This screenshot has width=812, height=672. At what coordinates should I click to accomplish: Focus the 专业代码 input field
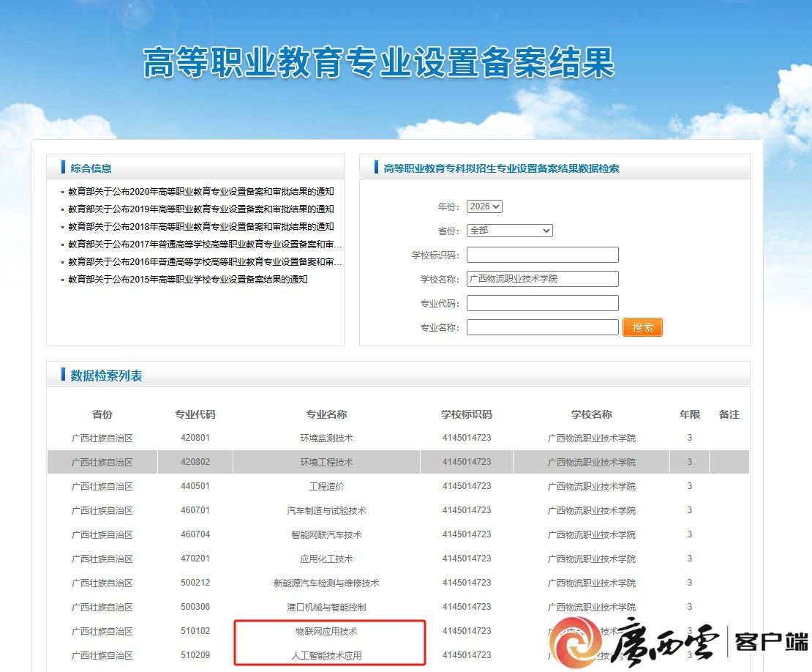542,303
